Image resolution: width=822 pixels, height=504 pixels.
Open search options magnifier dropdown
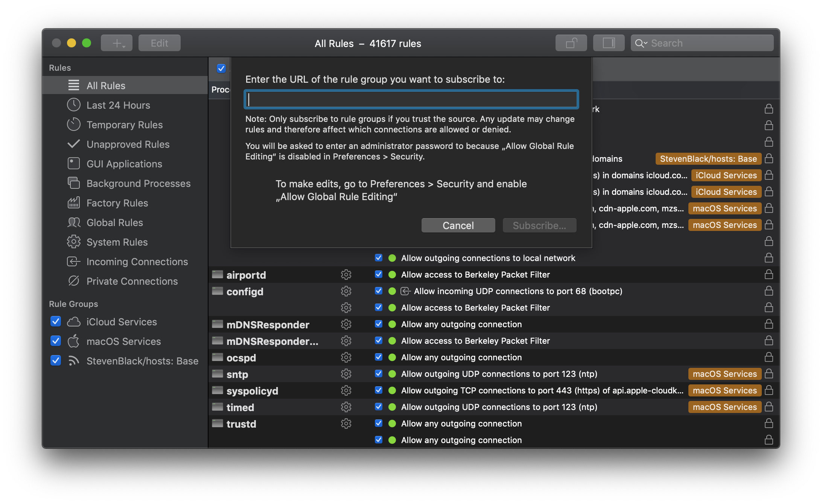641,43
